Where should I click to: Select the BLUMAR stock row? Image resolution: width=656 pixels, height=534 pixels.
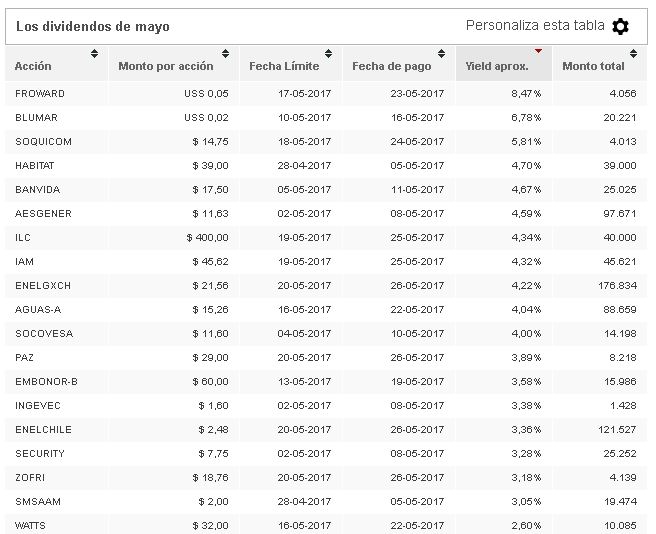point(326,118)
